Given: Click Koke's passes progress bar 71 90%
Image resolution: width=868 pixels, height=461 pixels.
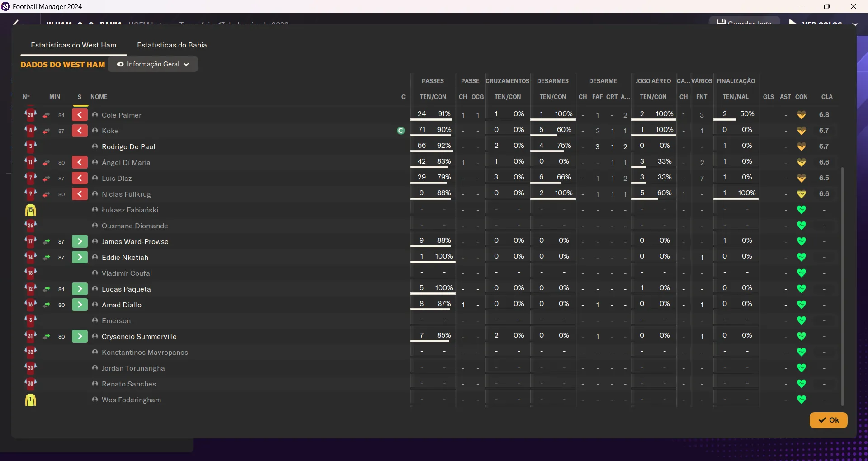Looking at the screenshot, I should 433,131.
